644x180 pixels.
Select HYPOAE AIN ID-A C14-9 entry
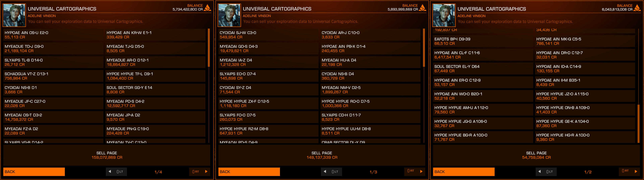click(x=585, y=69)
